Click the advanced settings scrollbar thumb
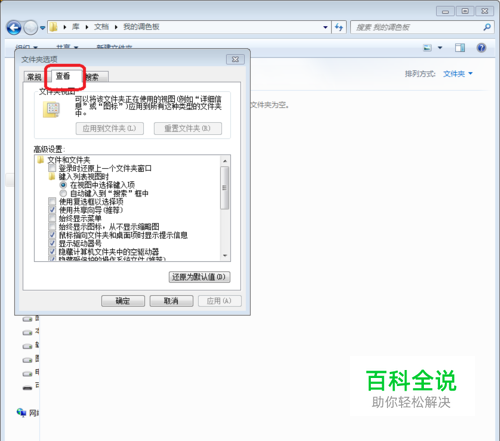This screenshot has width=500, height=441. pyautogui.click(x=225, y=188)
